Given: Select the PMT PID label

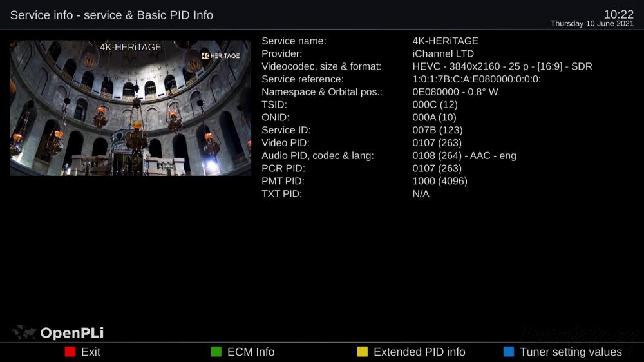Looking at the screenshot, I should [x=283, y=181].
